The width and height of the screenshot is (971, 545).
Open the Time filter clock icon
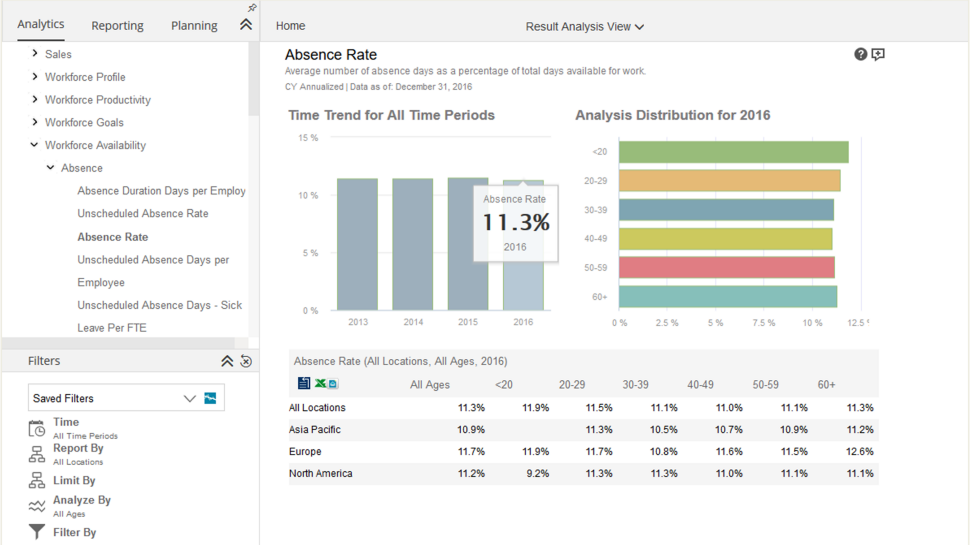pyautogui.click(x=37, y=428)
